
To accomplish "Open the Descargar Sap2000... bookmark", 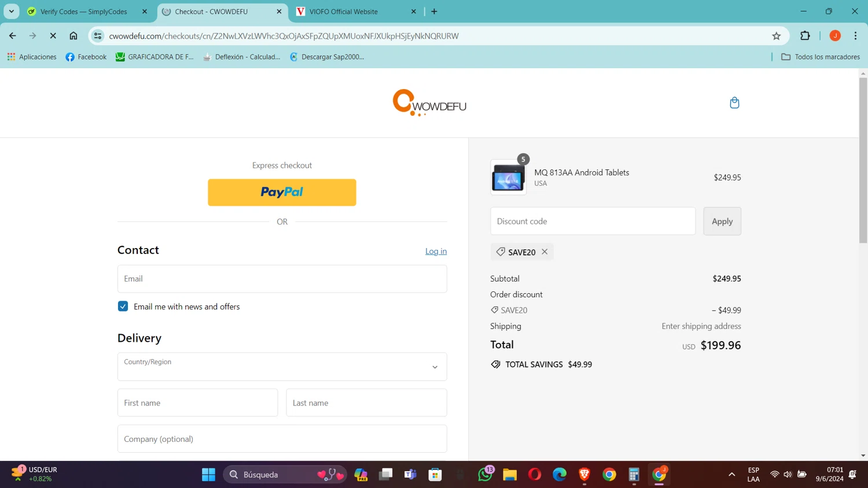I will [327, 57].
